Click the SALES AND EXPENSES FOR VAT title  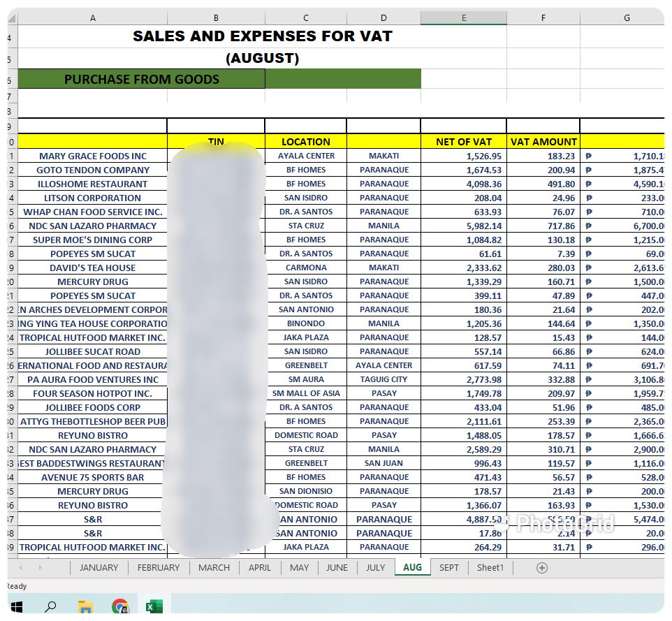pyautogui.click(x=262, y=36)
